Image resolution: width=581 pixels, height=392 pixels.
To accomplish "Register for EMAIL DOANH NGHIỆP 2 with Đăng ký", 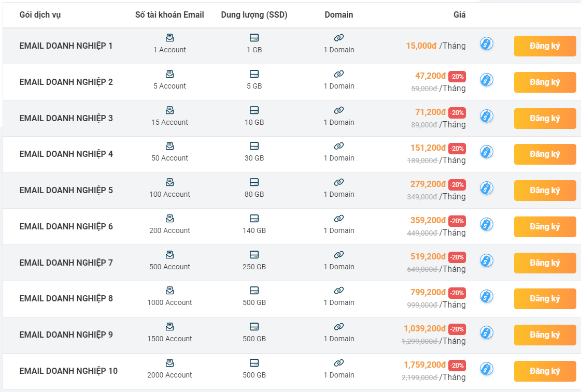I will pos(545,82).
